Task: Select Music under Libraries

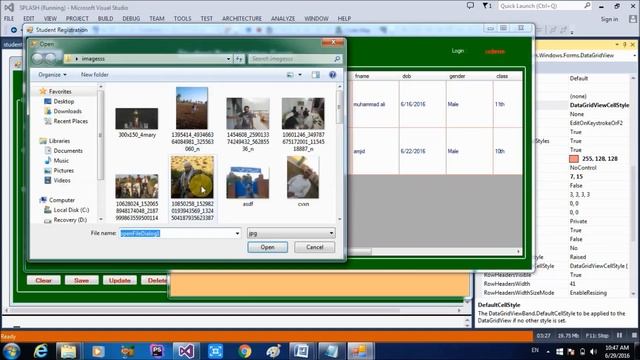Action: point(61,160)
